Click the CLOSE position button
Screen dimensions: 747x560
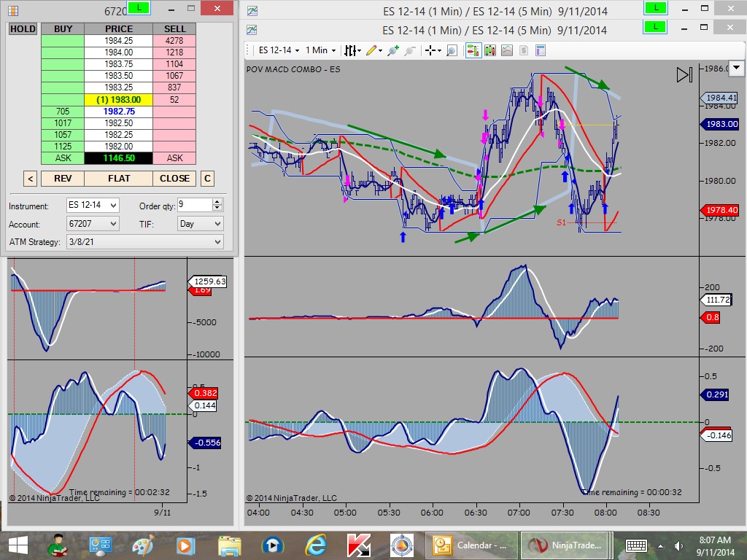174,179
